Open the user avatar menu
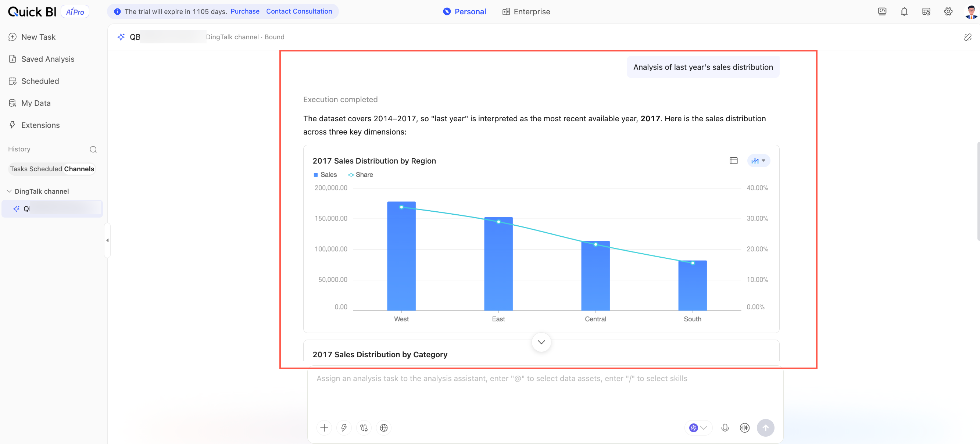The width and height of the screenshot is (980, 444). [x=970, y=11]
